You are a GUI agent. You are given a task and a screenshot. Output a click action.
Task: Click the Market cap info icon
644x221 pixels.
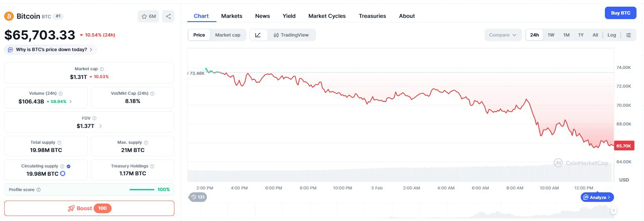(102, 69)
